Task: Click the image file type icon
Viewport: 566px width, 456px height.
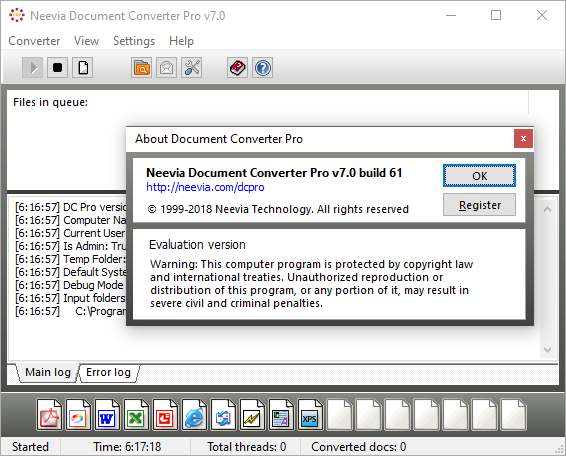Action: [78, 414]
